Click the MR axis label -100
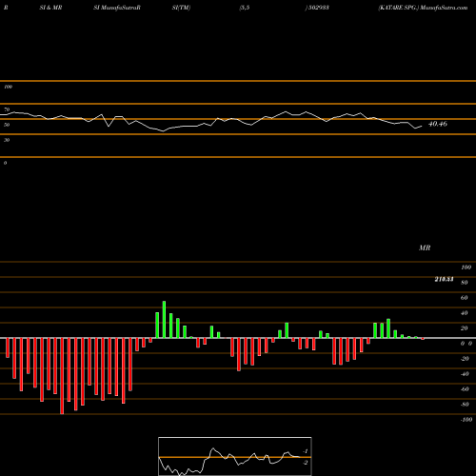 point(466,420)
